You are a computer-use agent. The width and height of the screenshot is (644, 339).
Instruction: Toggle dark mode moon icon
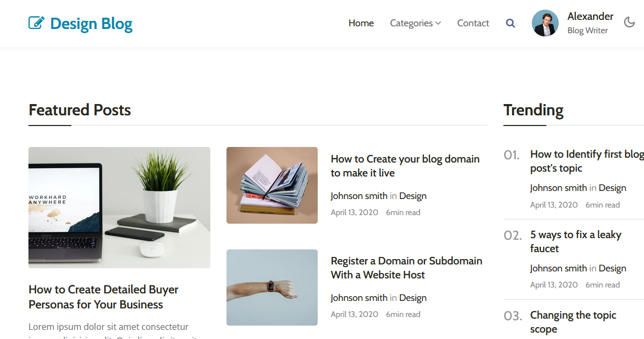[630, 23]
